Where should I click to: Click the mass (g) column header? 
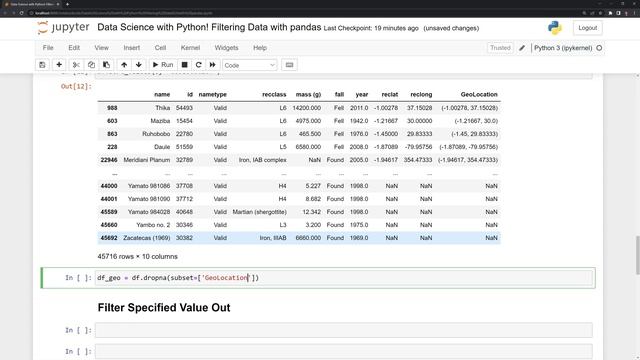point(308,94)
